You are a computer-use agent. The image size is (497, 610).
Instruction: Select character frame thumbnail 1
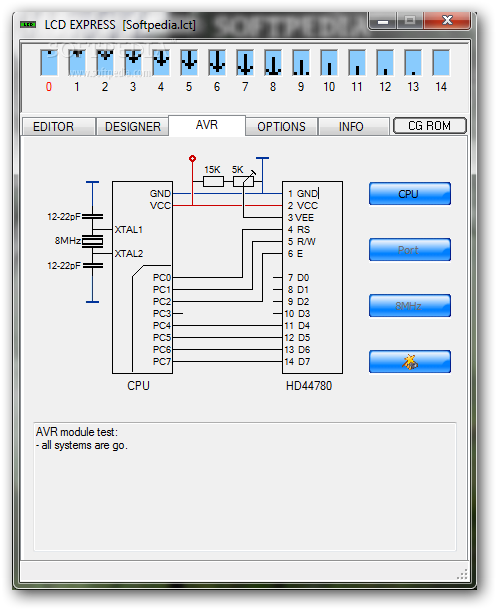[77, 62]
